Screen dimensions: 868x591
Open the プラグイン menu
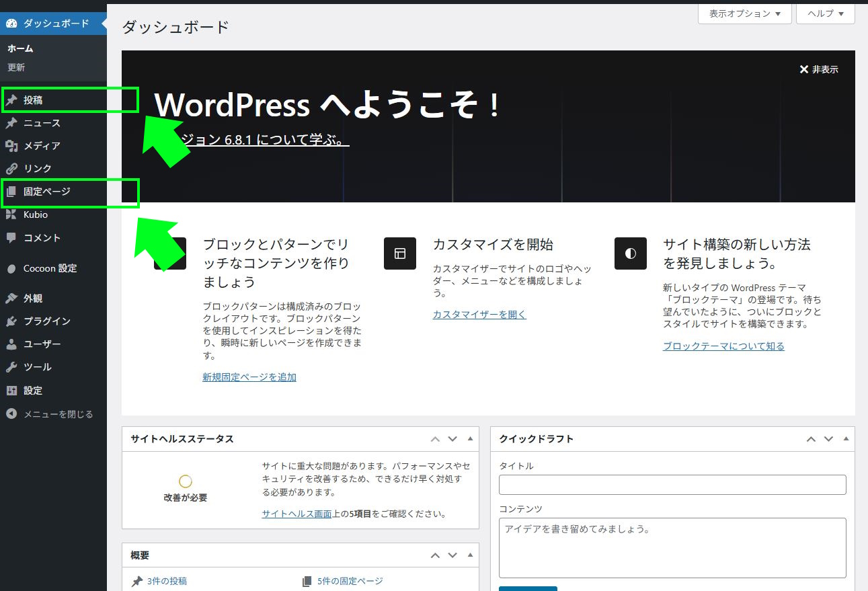[53, 321]
